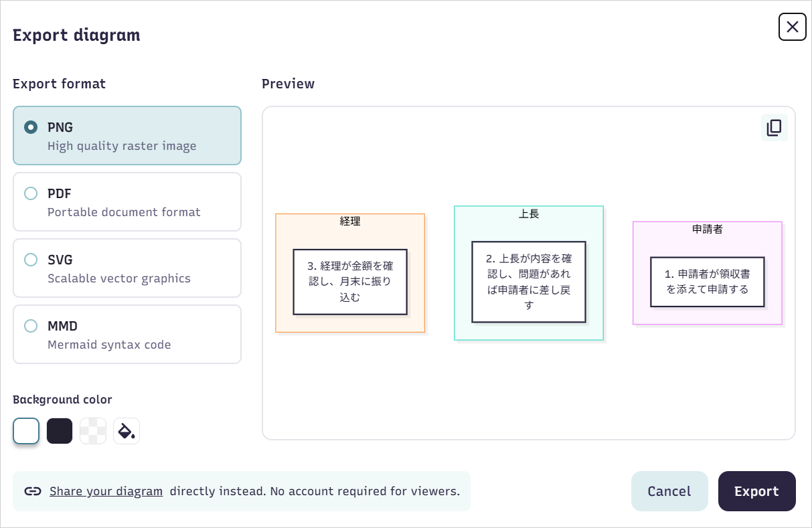Open the custom background color picker
812x528 pixels.
coord(127,432)
